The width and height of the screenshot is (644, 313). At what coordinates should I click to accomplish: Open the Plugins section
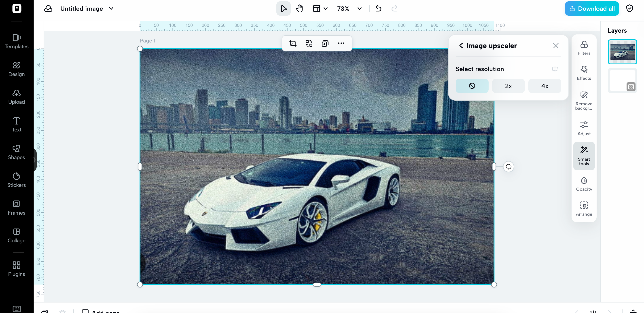point(17,268)
